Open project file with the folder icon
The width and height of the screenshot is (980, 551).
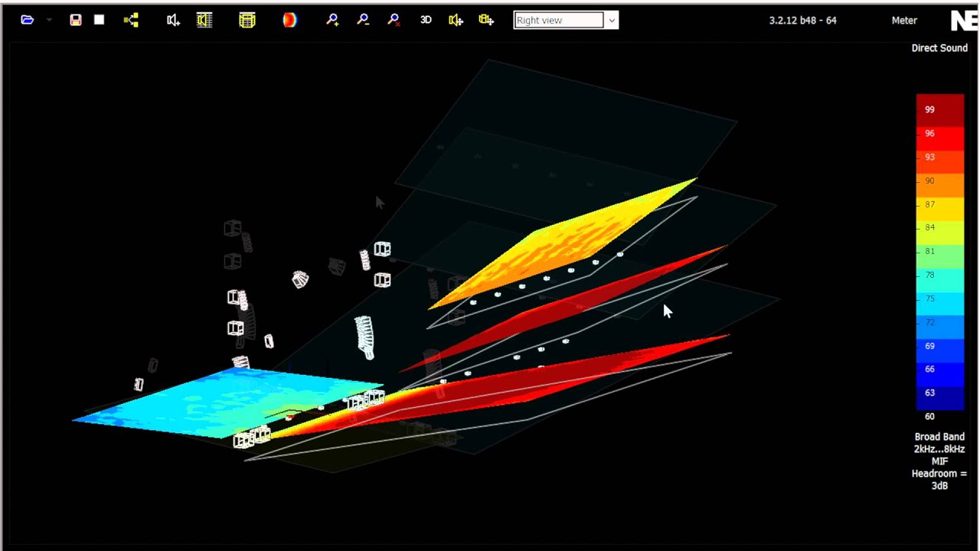click(x=28, y=20)
